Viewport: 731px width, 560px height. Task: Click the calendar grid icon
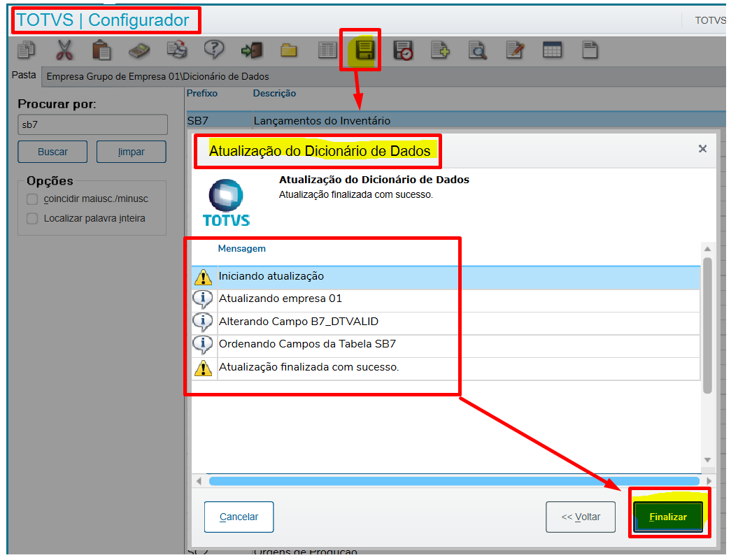(553, 50)
